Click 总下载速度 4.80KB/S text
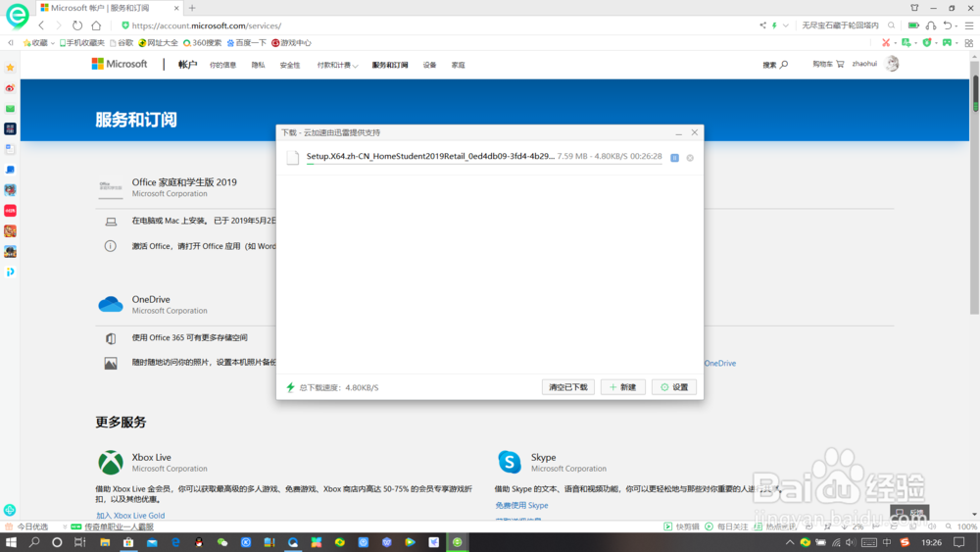980x552 pixels. tap(339, 387)
